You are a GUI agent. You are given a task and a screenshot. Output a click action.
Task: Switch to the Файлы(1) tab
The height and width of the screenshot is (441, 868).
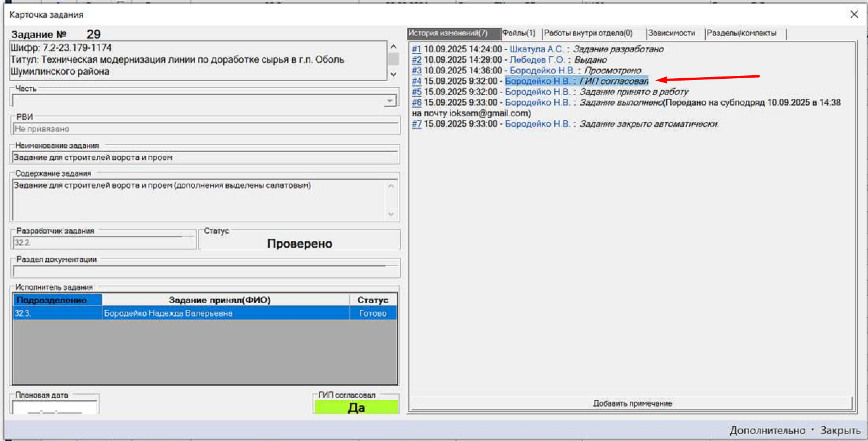point(519,33)
